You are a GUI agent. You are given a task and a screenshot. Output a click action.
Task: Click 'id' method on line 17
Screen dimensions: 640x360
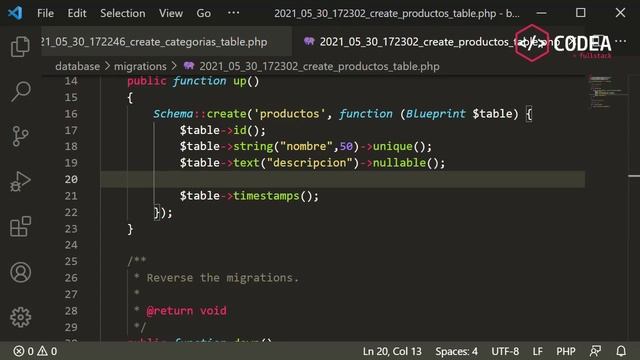(x=240, y=130)
